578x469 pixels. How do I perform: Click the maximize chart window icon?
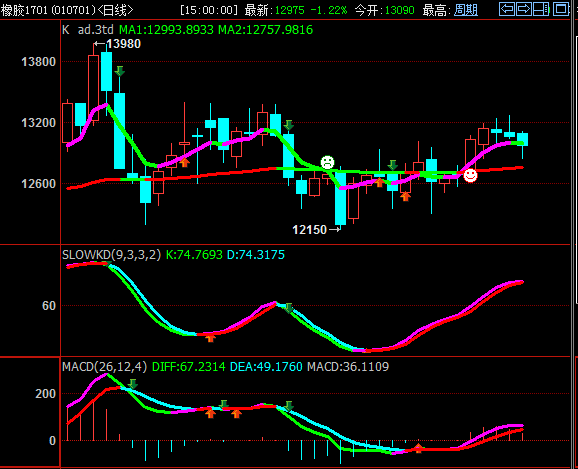click(x=561, y=9)
